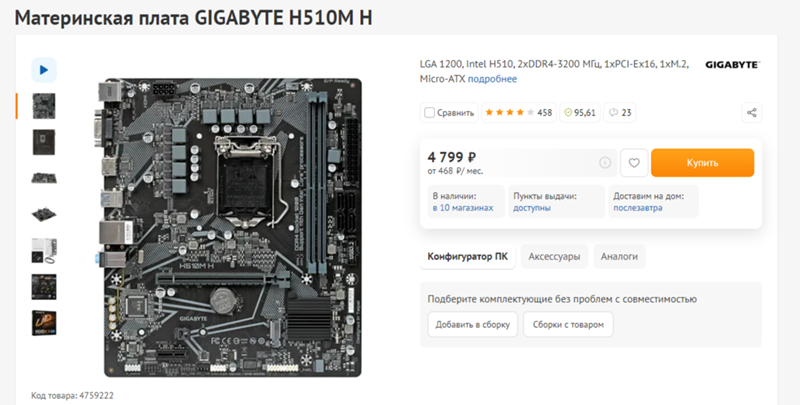
Task: Open Сборки с товаром button
Action: point(568,324)
